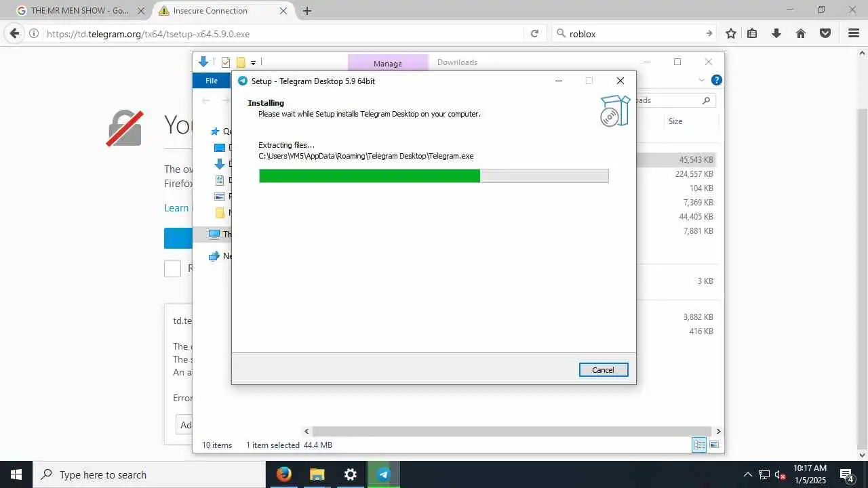Expand the Explorer ribbon chevron

pos(701,80)
